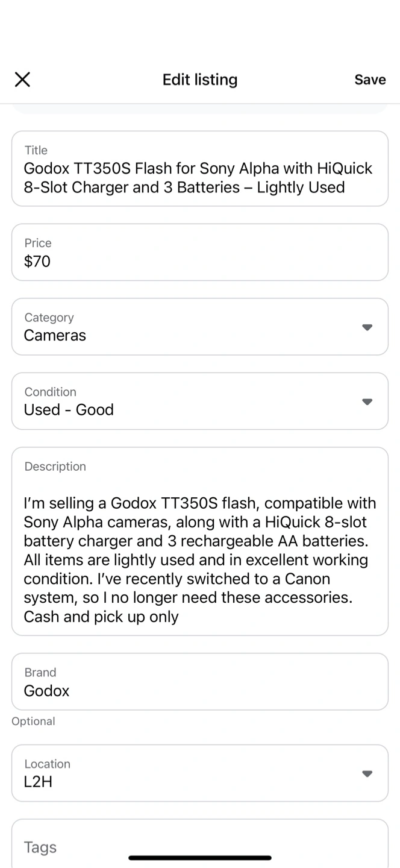Tap the L2H location value
400x868 pixels.
click(38, 782)
